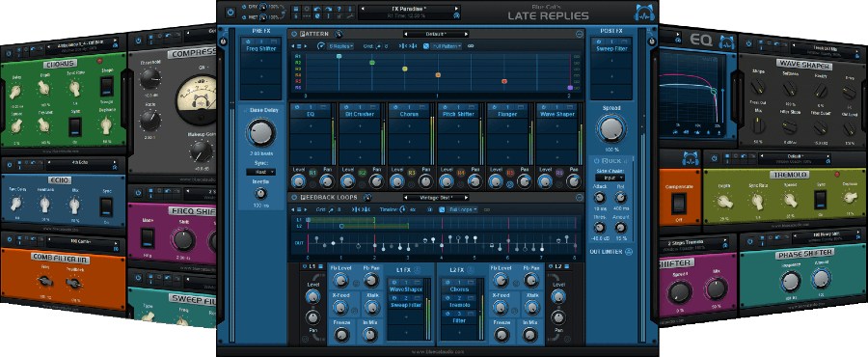Select next preset after FX Paradise
Screen dimensions: 868x357
[x=457, y=9]
